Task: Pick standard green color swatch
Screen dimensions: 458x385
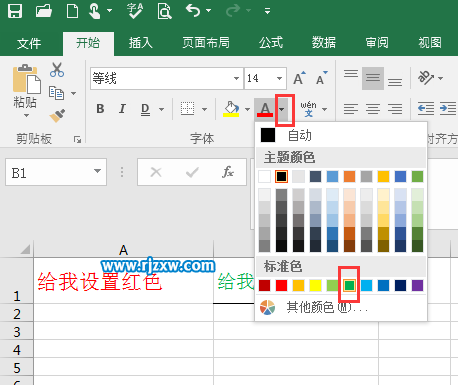Action: tap(349, 285)
